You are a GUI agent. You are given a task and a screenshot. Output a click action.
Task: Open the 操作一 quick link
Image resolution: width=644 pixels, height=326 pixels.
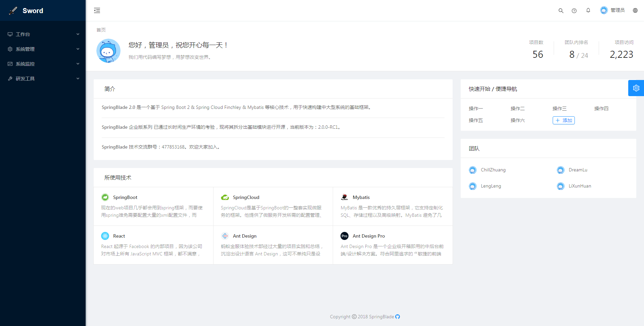click(x=476, y=109)
